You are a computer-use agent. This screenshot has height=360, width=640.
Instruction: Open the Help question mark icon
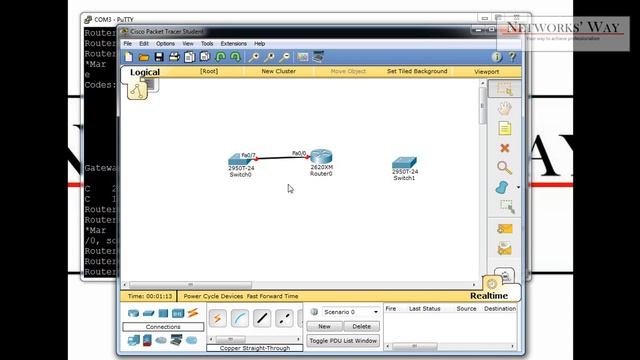click(512, 57)
